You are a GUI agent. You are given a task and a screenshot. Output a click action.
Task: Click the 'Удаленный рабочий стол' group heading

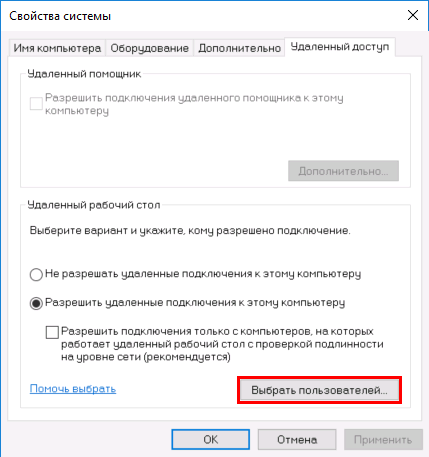coord(94,205)
